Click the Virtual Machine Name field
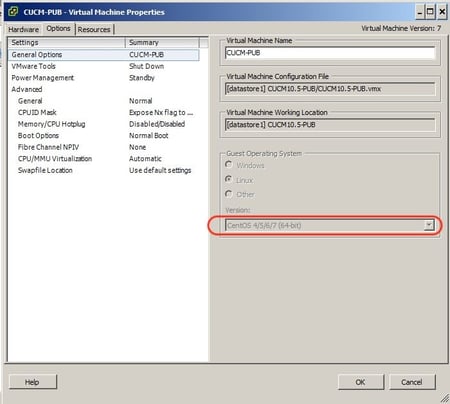 pyautogui.click(x=330, y=53)
